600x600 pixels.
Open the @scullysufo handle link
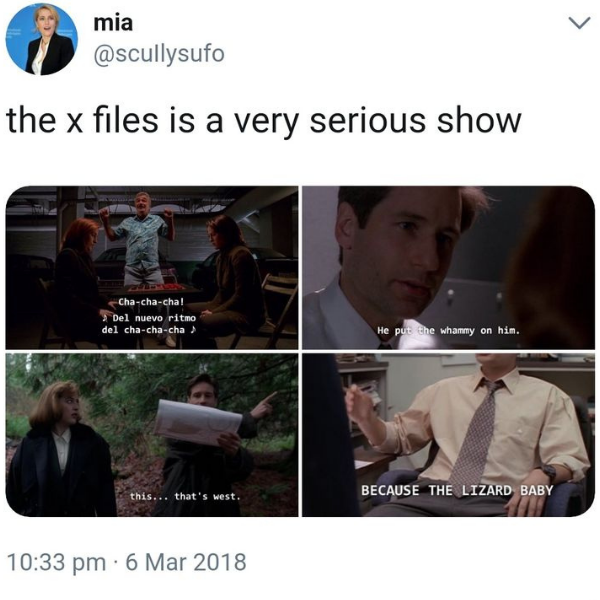tap(159, 54)
